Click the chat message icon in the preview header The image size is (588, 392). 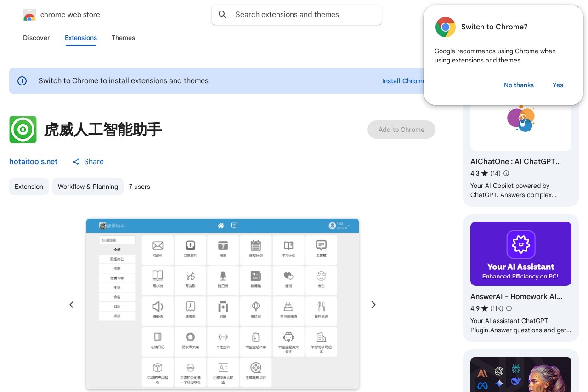point(234,226)
